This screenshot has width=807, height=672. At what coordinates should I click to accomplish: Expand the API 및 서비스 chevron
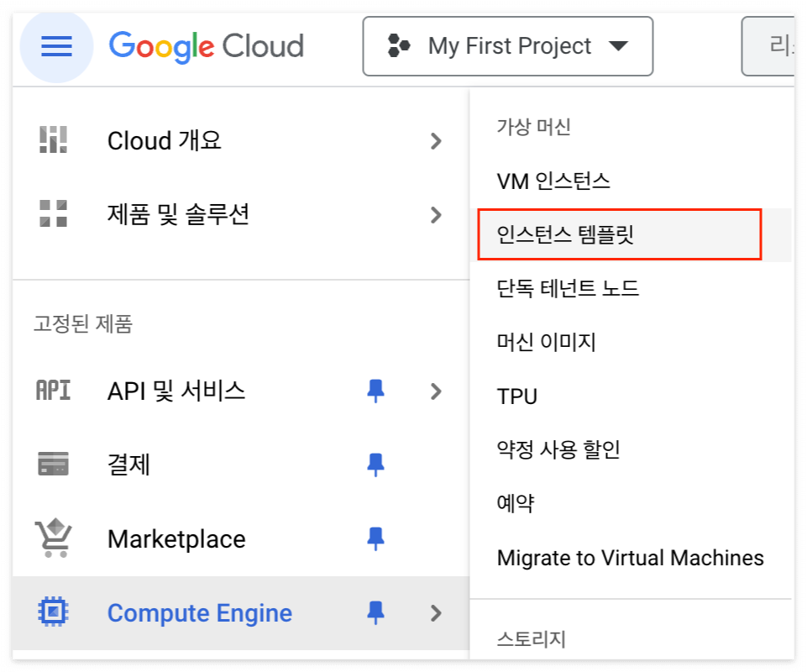coord(436,391)
